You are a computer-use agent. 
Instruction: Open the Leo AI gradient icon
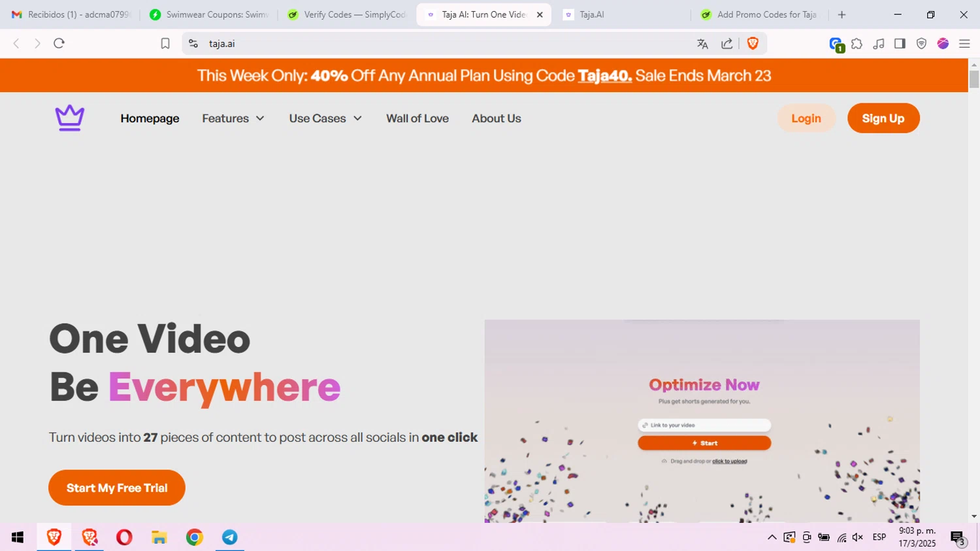[x=943, y=44]
